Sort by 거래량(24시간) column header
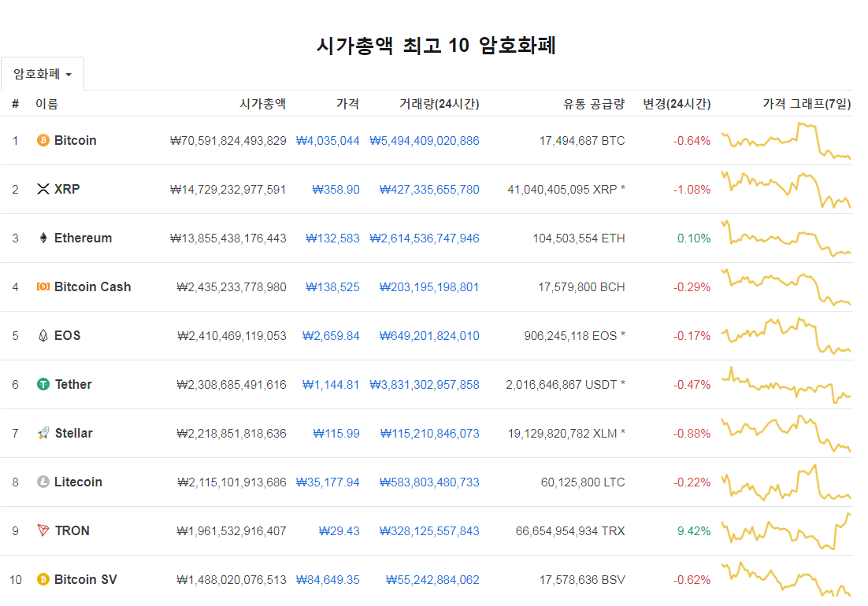Screen dimensions: 868x606 [x=440, y=104]
